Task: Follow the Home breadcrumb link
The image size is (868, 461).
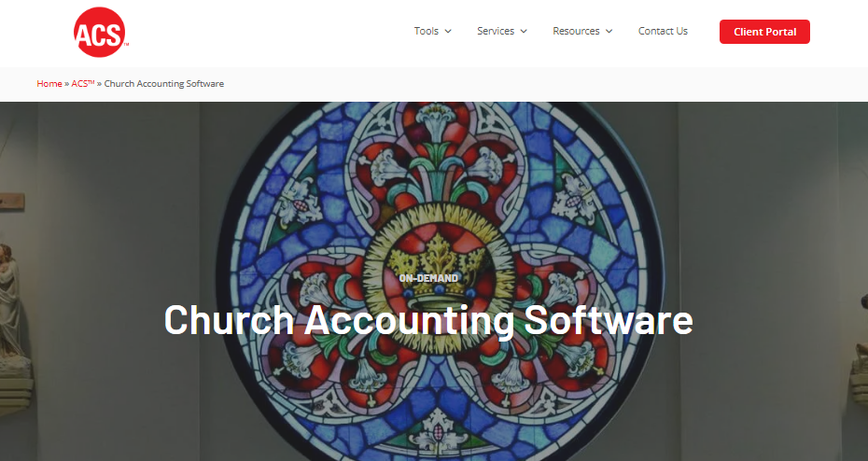Action: (49, 84)
